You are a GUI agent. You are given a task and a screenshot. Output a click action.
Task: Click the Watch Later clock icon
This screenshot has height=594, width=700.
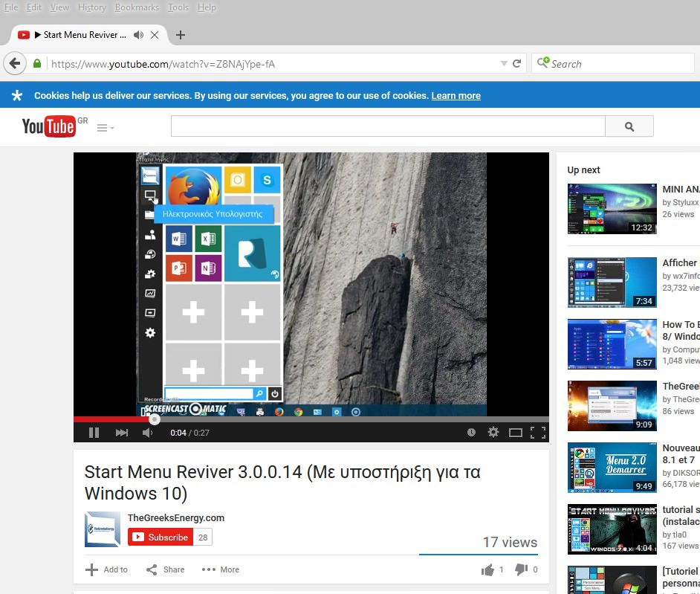471,432
